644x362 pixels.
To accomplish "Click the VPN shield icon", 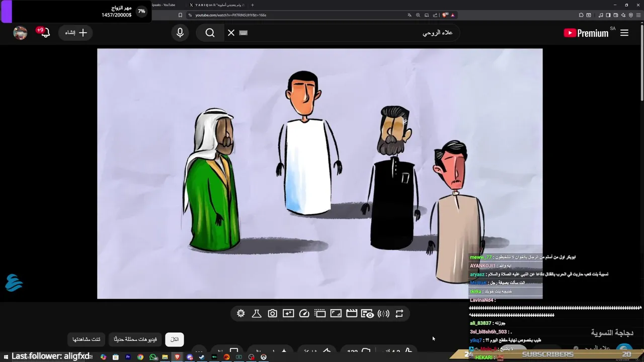I will (631, 15).
